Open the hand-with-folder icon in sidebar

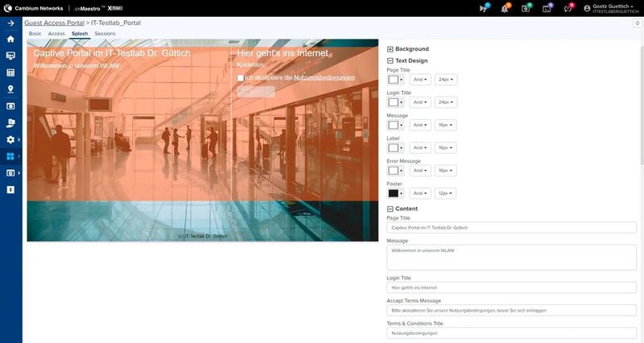point(10,123)
